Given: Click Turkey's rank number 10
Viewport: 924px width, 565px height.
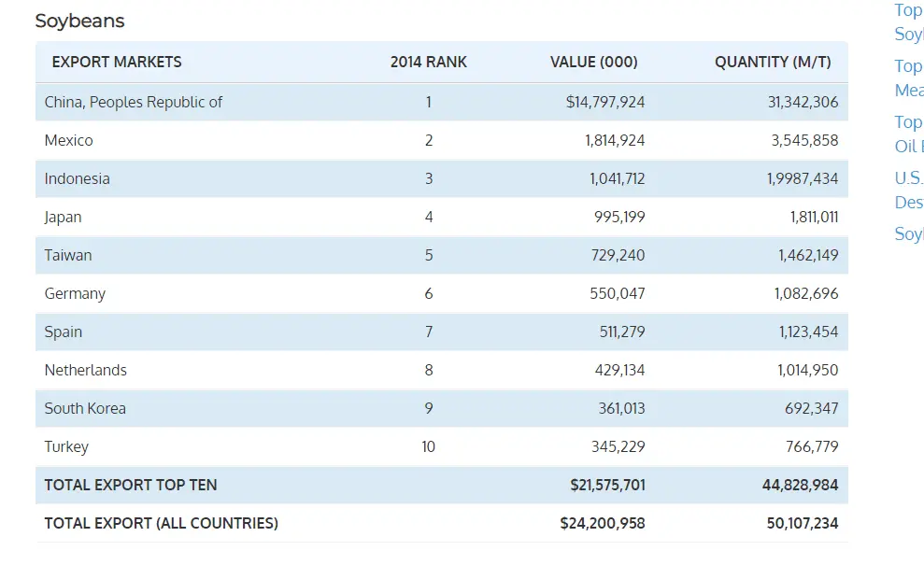Looking at the screenshot, I should tap(428, 446).
